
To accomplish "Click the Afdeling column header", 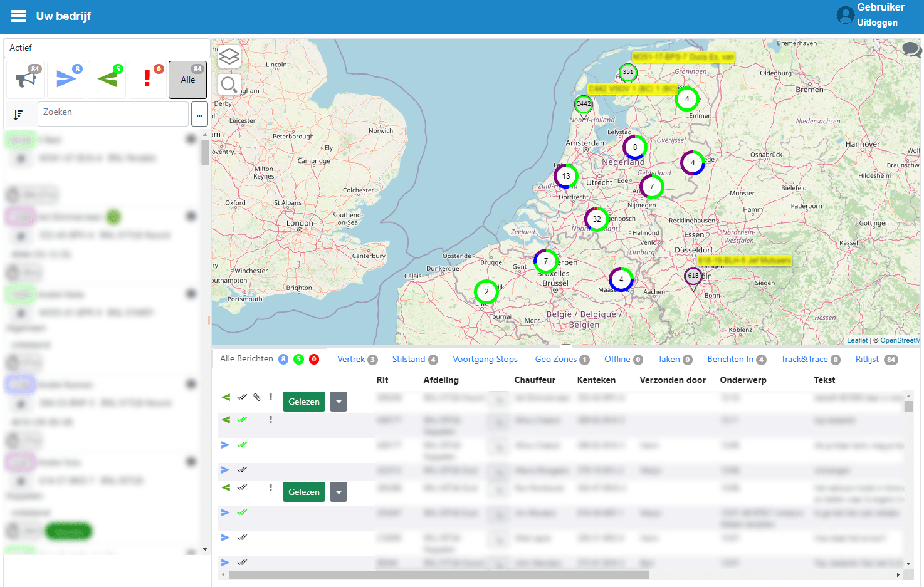I will (x=441, y=380).
